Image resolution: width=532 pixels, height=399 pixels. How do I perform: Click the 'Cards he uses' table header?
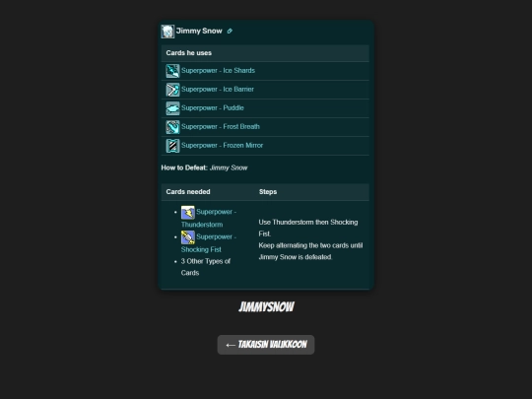pyautogui.click(x=265, y=53)
